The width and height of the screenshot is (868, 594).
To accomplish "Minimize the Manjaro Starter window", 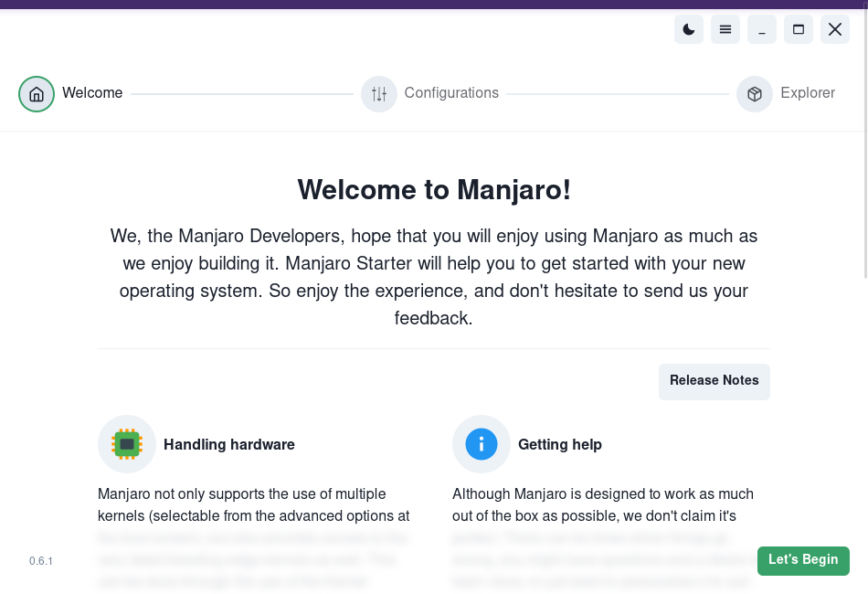I will click(762, 29).
